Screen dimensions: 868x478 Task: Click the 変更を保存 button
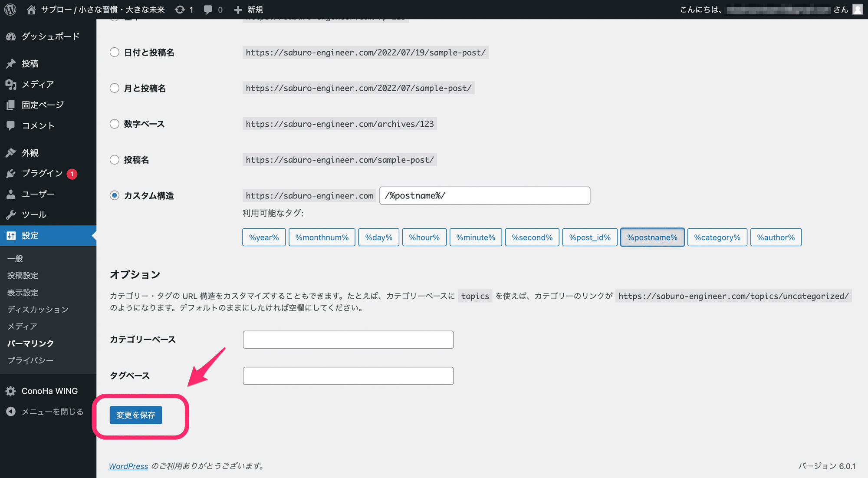(x=136, y=415)
